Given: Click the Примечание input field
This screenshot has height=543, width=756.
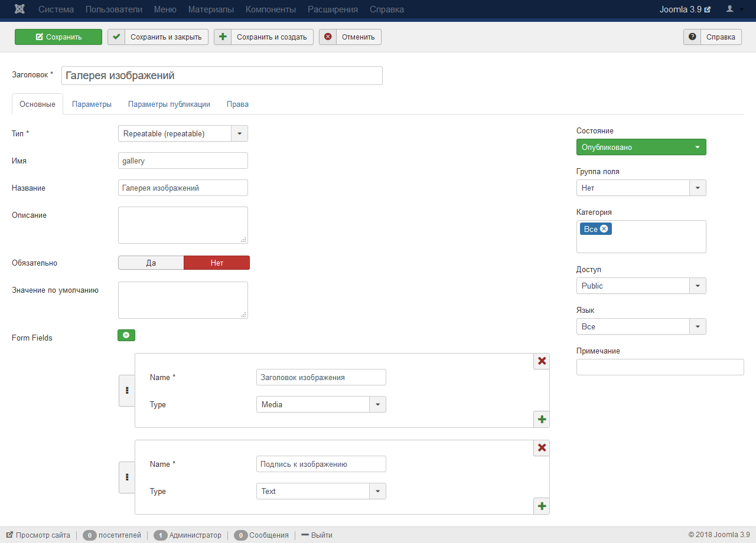Looking at the screenshot, I should 660,367.
